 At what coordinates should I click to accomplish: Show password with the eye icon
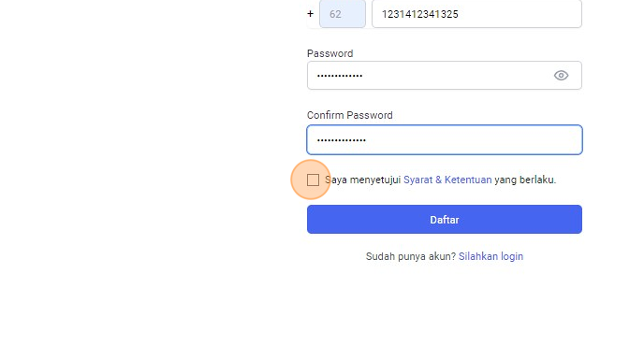coord(561,76)
